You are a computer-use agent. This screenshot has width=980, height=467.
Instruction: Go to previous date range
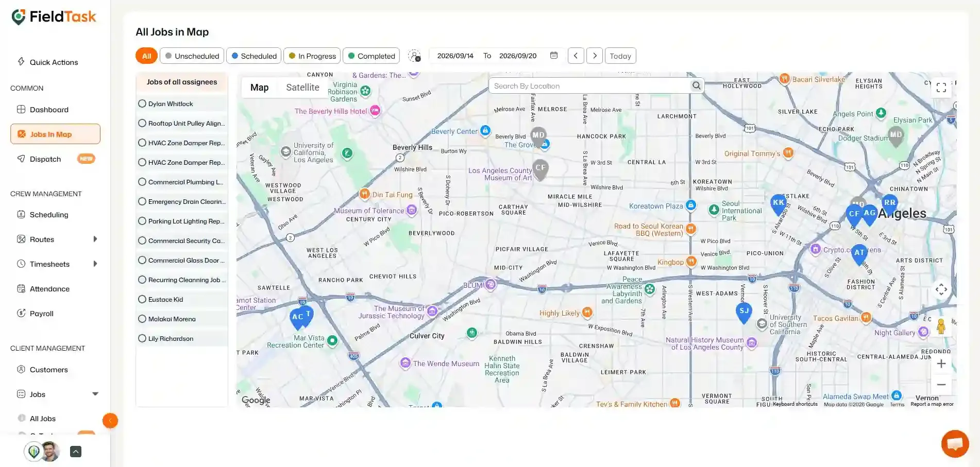576,56
